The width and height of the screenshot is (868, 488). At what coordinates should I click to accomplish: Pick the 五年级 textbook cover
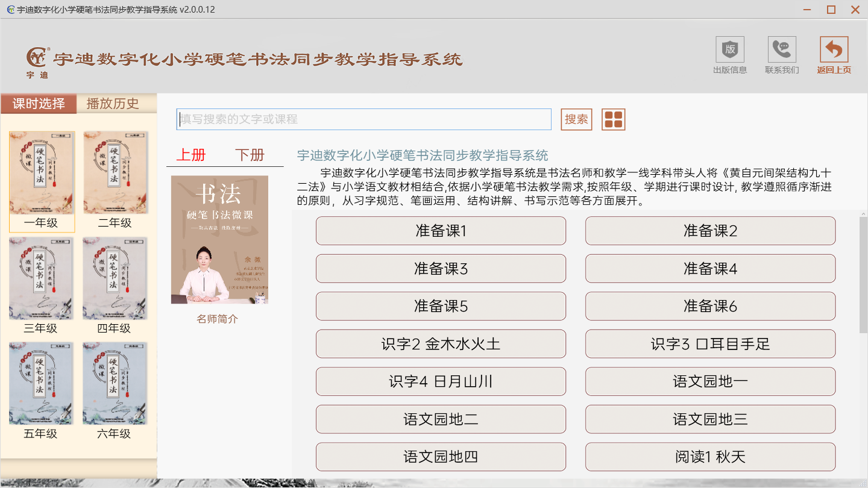click(42, 384)
